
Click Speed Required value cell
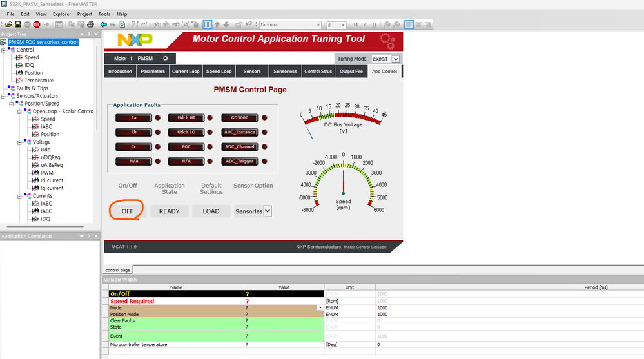coord(284,301)
